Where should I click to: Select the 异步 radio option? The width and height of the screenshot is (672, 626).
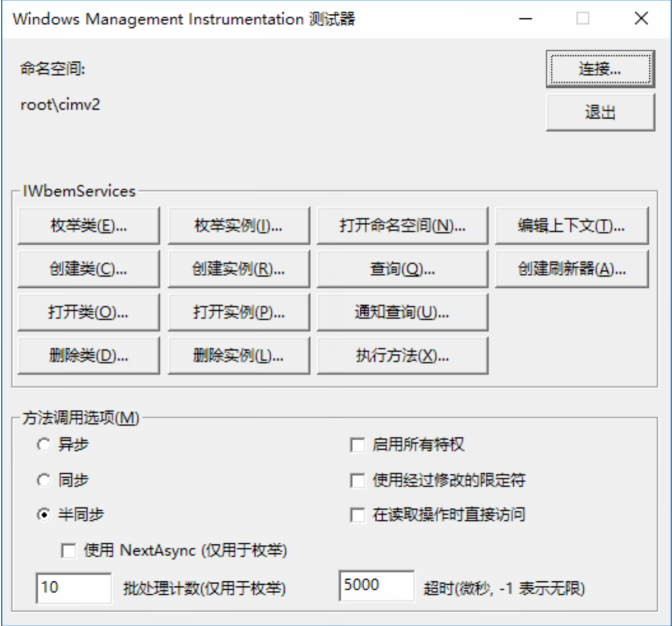(43, 445)
